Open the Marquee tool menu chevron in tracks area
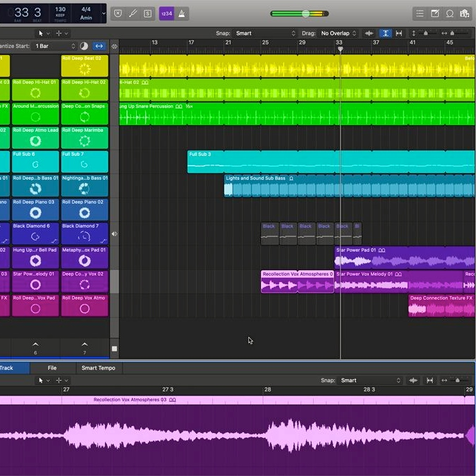 pos(66,33)
